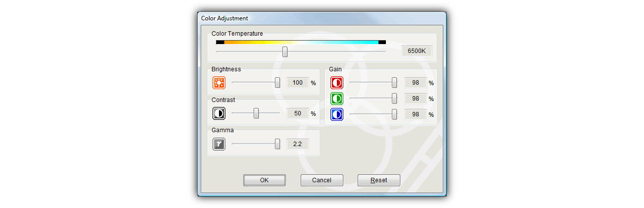Click the Brightness group label

tap(226, 69)
